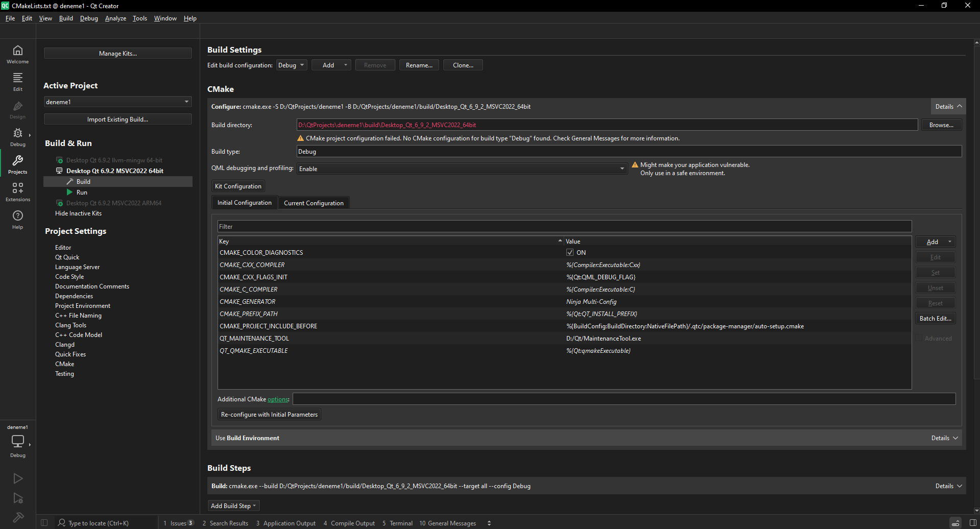The height and width of the screenshot is (529, 980).
Task: Open the General Messages output pane
Action: click(x=448, y=523)
